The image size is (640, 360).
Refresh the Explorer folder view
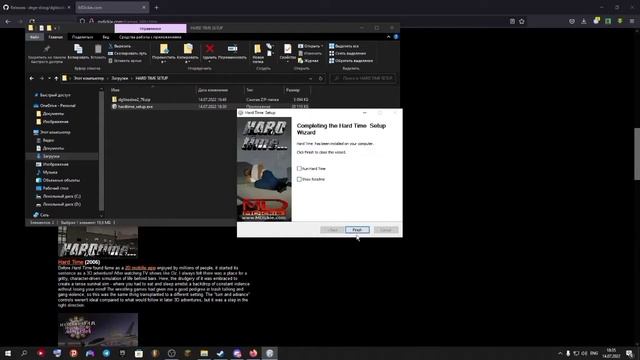point(321,78)
